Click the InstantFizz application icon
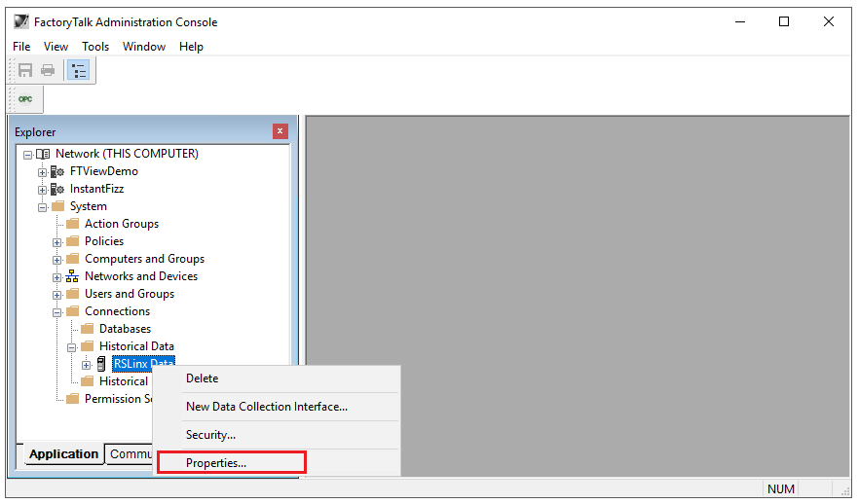 (57, 190)
